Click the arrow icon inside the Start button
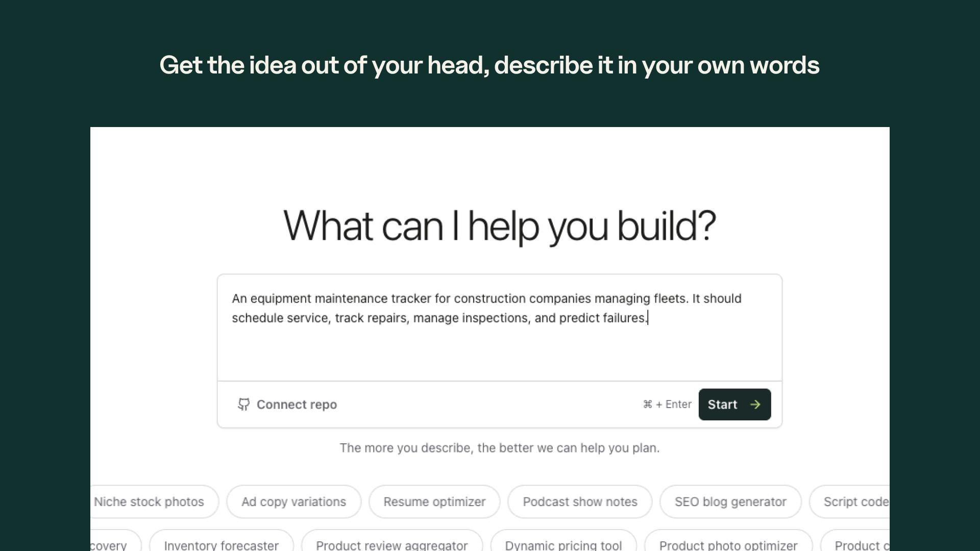The height and width of the screenshot is (551, 980). (x=755, y=405)
